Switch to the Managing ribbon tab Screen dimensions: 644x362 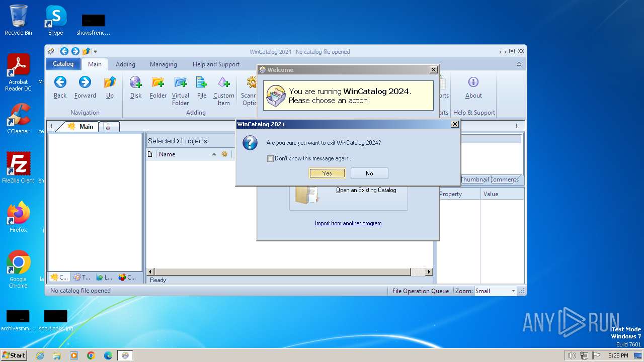pos(164,64)
